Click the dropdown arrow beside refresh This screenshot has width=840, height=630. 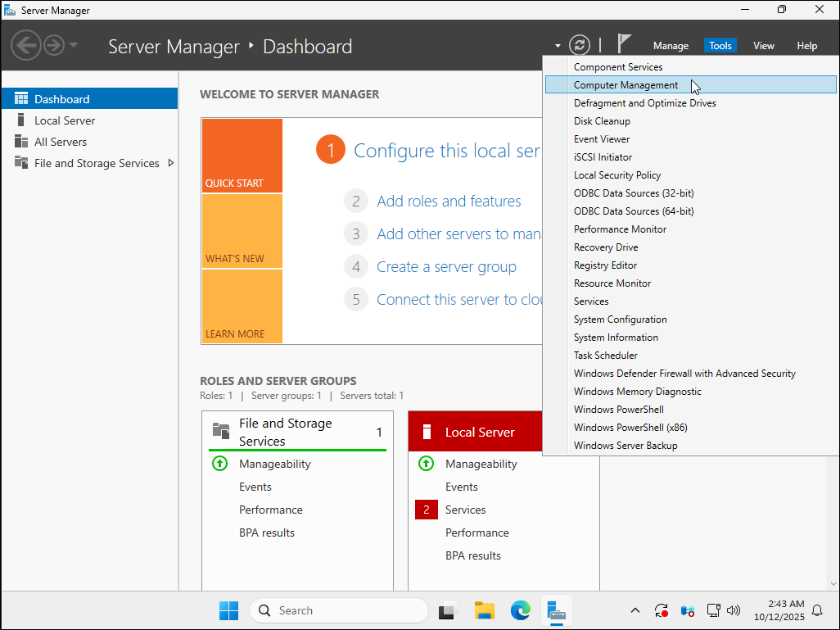coord(556,45)
